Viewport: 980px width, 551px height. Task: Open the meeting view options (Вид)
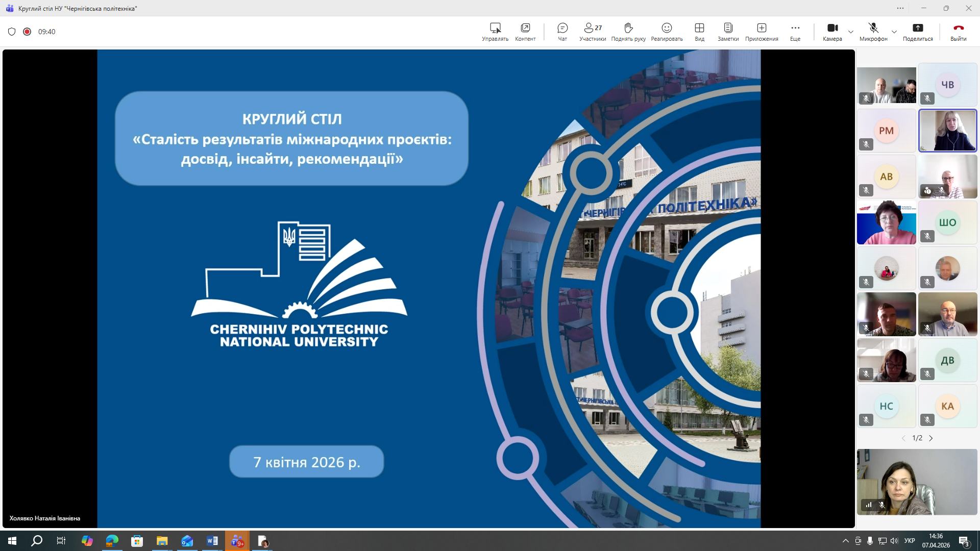(699, 31)
